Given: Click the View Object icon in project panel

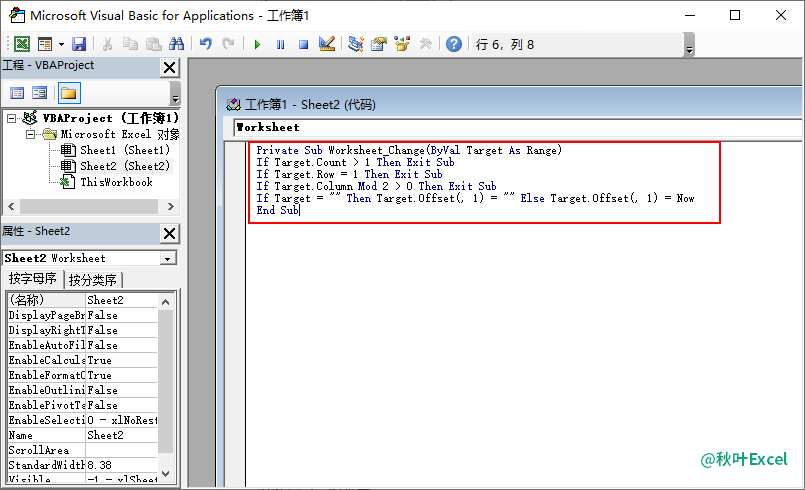Looking at the screenshot, I should (x=40, y=93).
